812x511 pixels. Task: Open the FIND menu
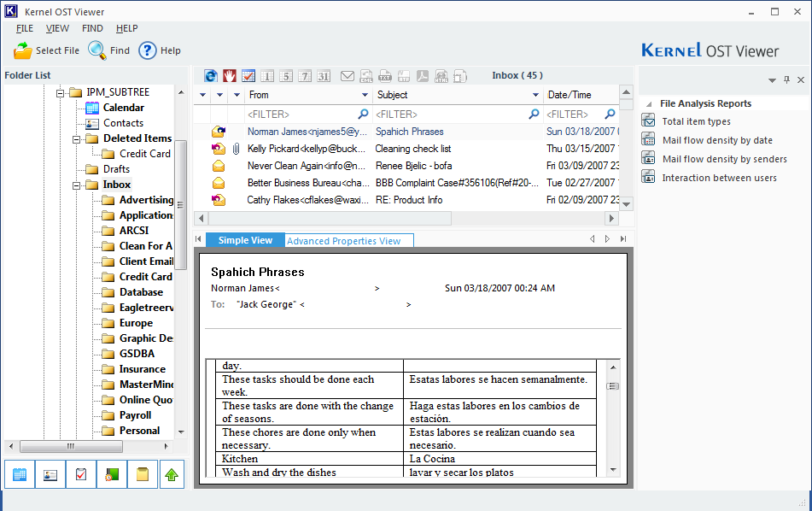point(92,28)
